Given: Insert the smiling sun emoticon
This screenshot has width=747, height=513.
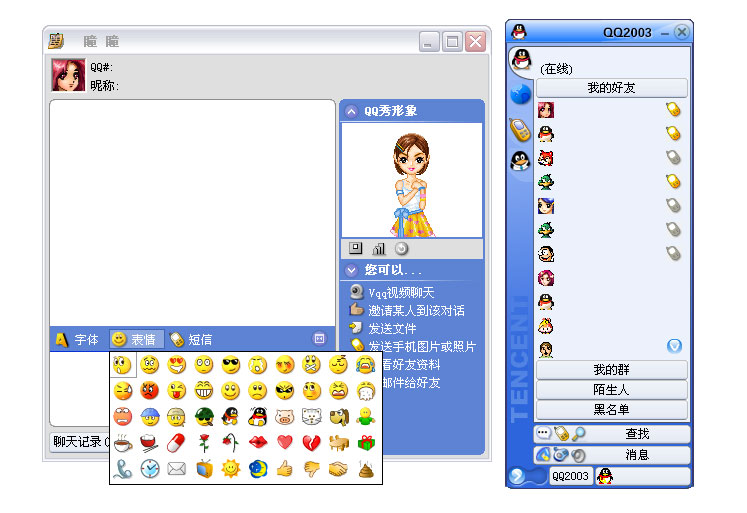Looking at the screenshot, I should click(x=231, y=469).
